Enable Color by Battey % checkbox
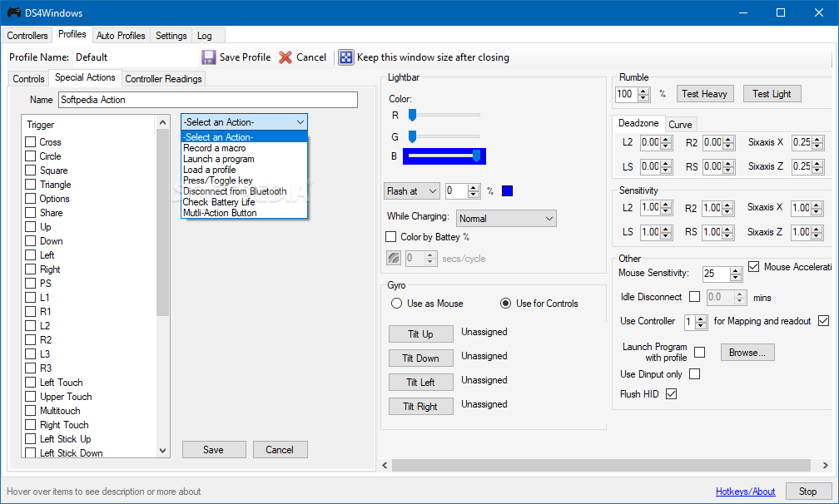 coord(391,237)
